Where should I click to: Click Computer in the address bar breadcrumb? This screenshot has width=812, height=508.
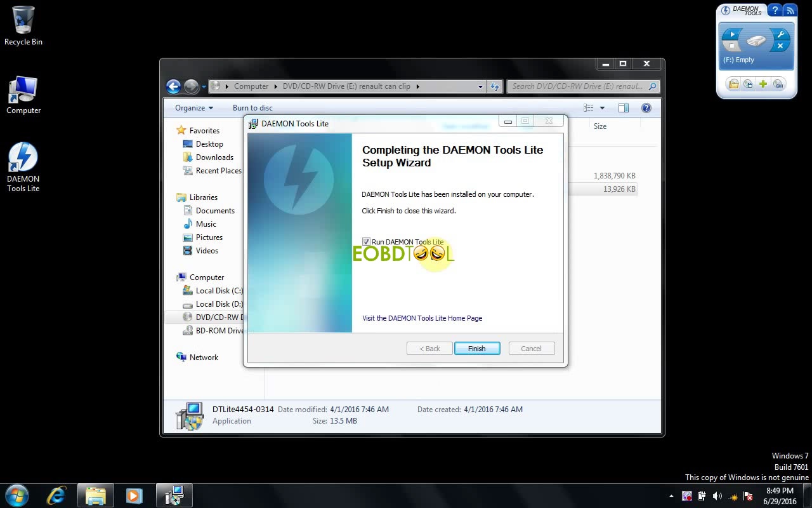point(251,86)
